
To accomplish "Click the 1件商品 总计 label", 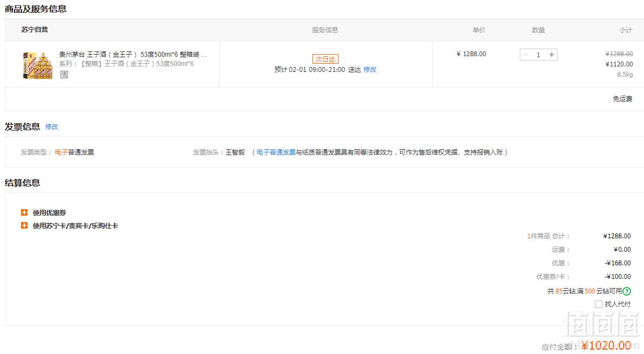I will 548,236.
